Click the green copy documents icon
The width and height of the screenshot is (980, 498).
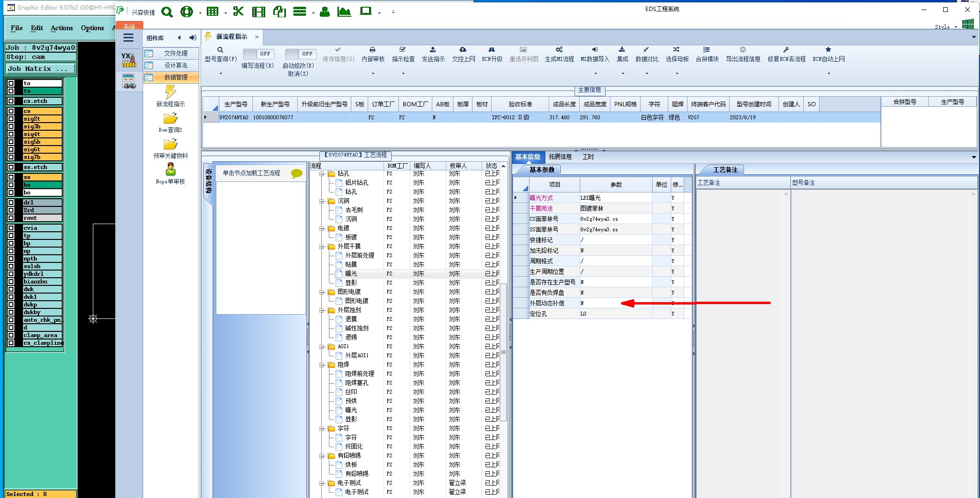tap(280, 11)
